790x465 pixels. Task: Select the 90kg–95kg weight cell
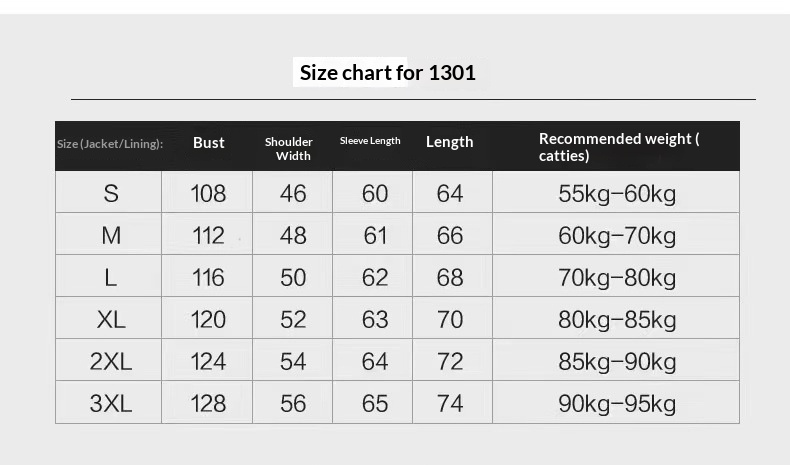pos(617,404)
